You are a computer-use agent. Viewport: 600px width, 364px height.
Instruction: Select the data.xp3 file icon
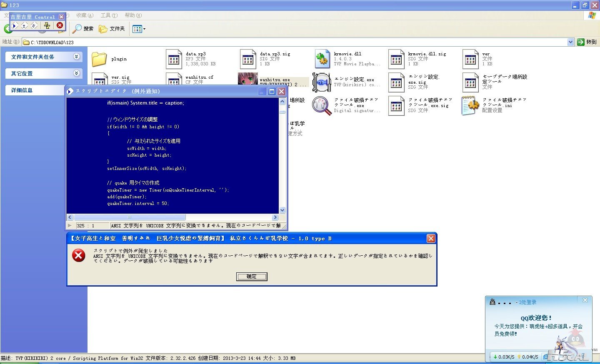click(x=174, y=59)
